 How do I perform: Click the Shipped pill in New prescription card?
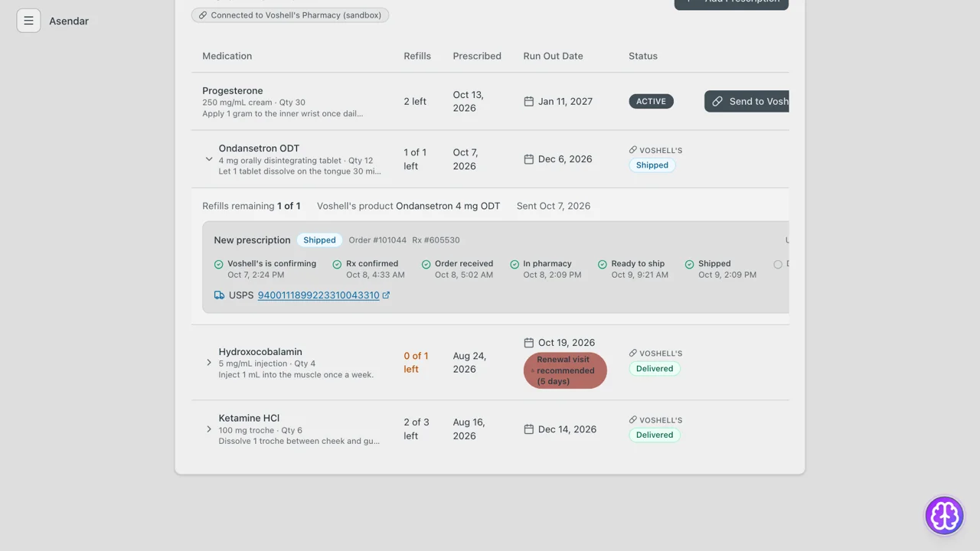pos(319,240)
